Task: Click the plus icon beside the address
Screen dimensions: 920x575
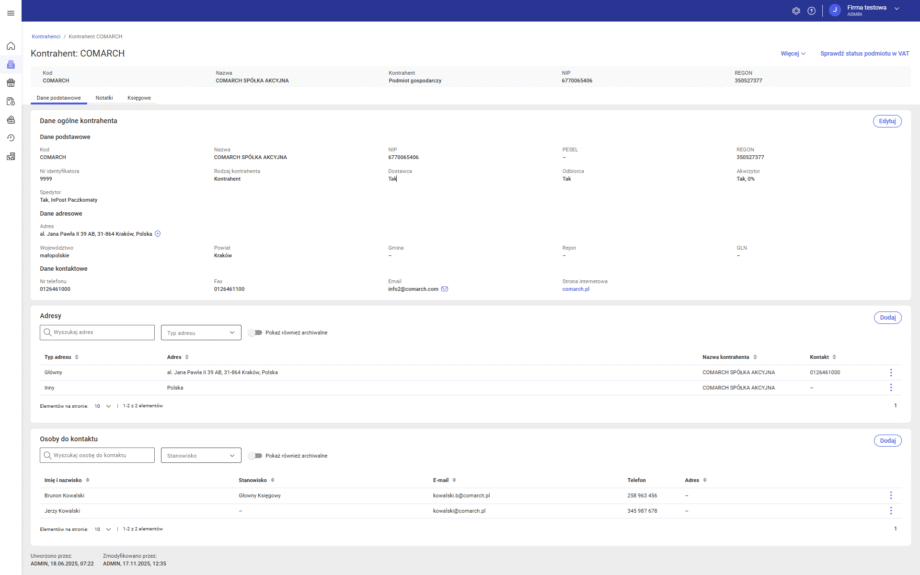Action: click(158, 233)
